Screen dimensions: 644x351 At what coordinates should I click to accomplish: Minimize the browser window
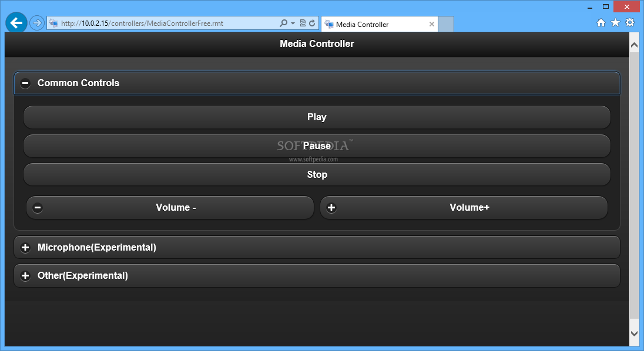[590, 7]
